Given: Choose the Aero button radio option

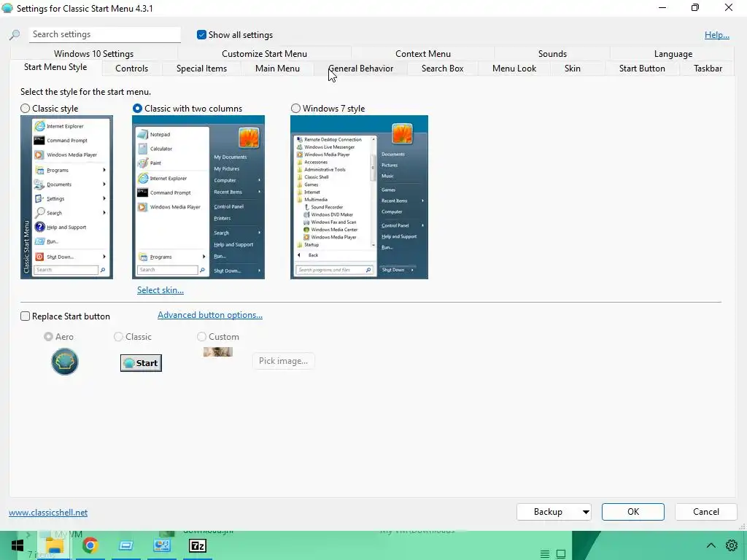Looking at the screenshot, I should pyautogui.click(x=48, y=337).
